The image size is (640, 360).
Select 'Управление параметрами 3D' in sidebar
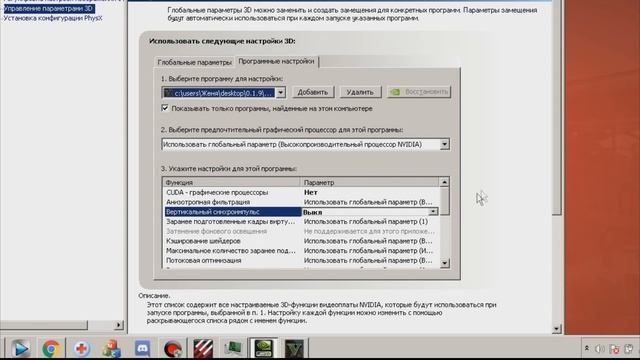click(49, 9)
